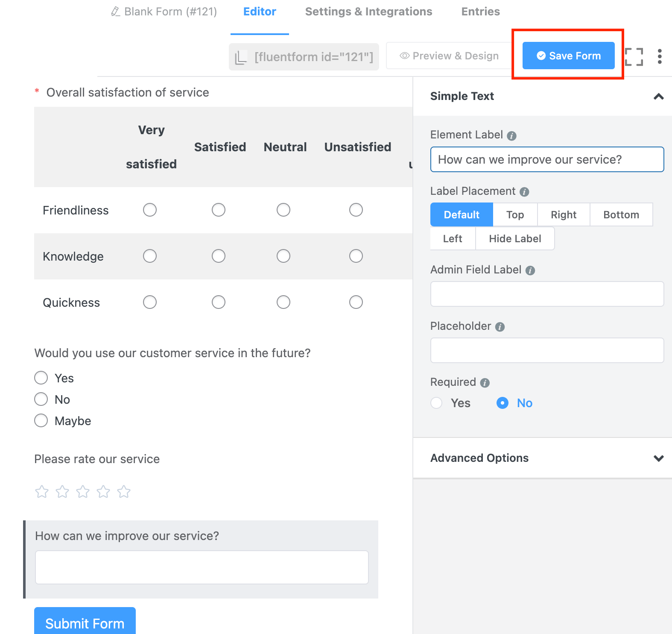
Task: Click the Required info icon
Action: click(485, 383)
